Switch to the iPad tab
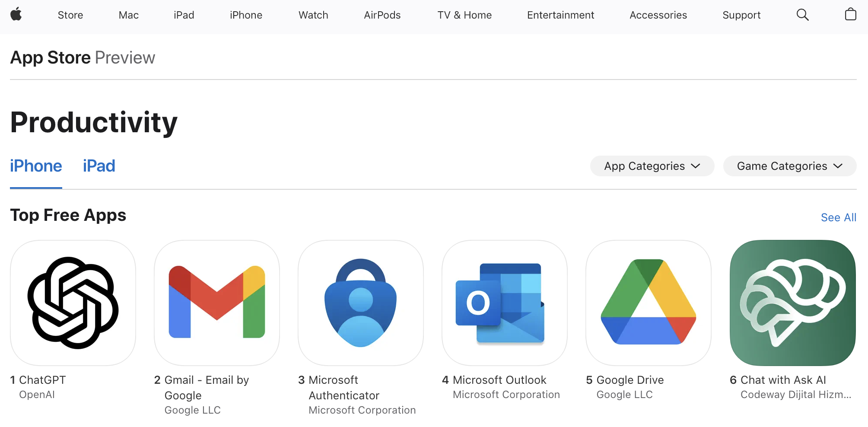868x427 pixels. pos(99,166)
